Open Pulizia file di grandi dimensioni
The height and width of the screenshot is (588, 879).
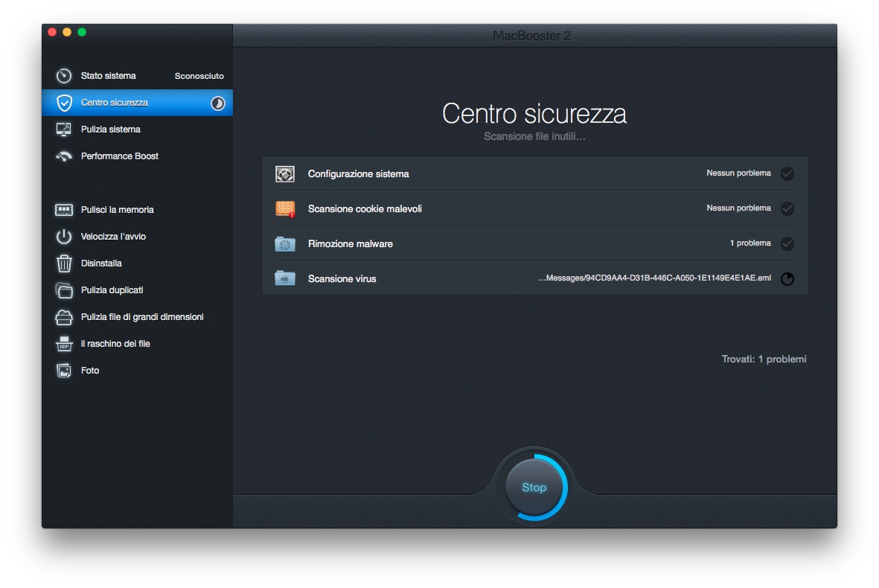[138, 317]
